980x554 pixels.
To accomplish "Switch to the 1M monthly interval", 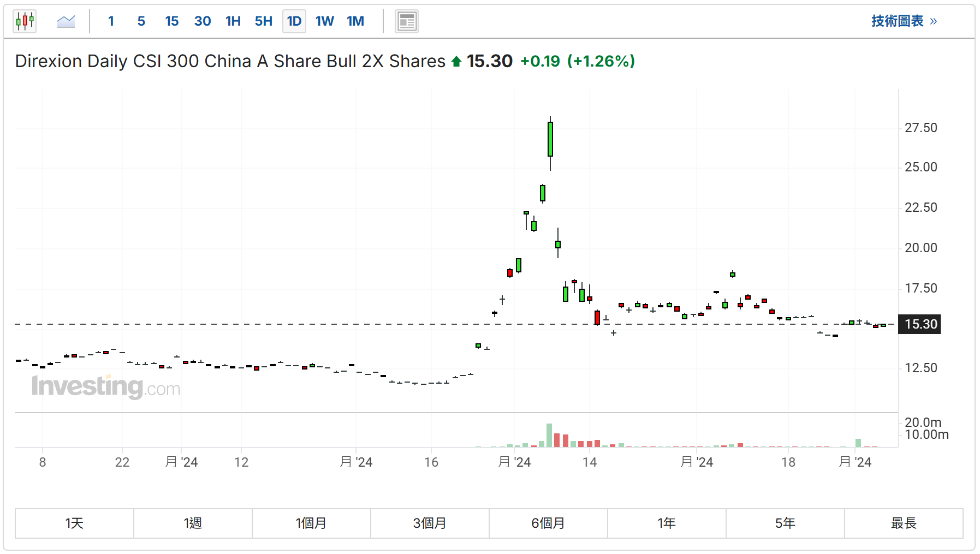I will tap(355, 21).
